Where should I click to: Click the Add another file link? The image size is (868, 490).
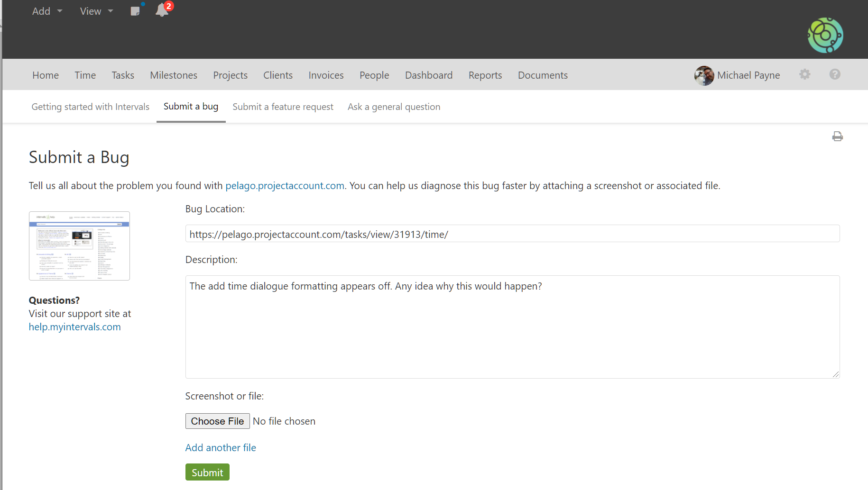221,448
